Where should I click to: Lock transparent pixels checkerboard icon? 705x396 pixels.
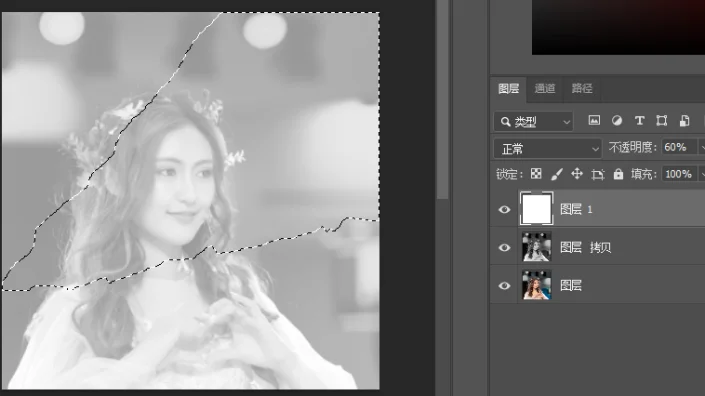(x=536, y=174)
